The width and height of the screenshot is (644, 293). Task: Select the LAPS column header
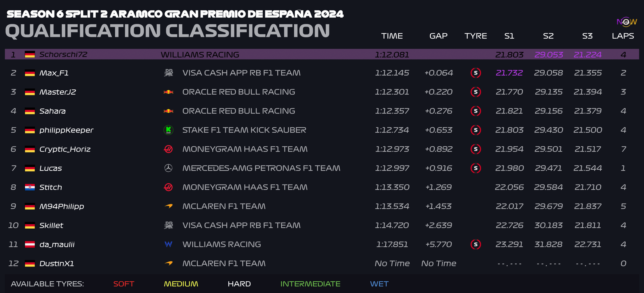point(623,36)
